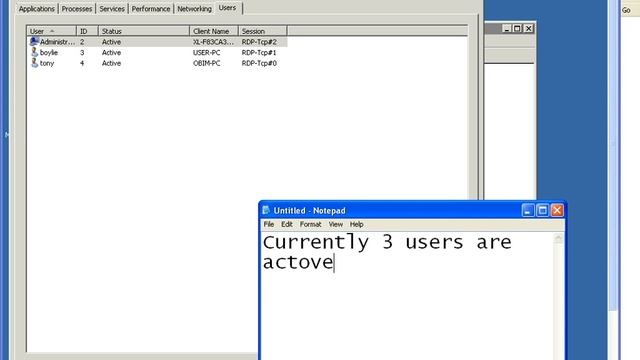This screenshot has width=640, height=360.
Task: Minimize the gray background window
Action: [507, 29]
